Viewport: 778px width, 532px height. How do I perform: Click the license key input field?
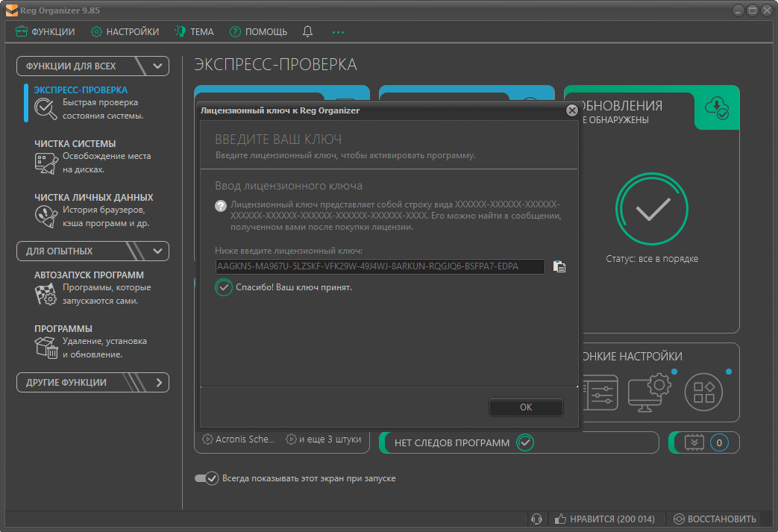pyautogui.click(x=380, y=266)
